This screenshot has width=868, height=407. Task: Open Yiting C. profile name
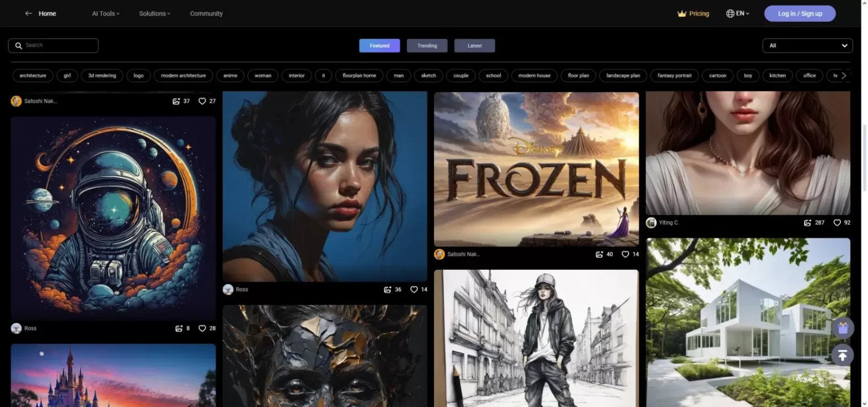[669, 223]
